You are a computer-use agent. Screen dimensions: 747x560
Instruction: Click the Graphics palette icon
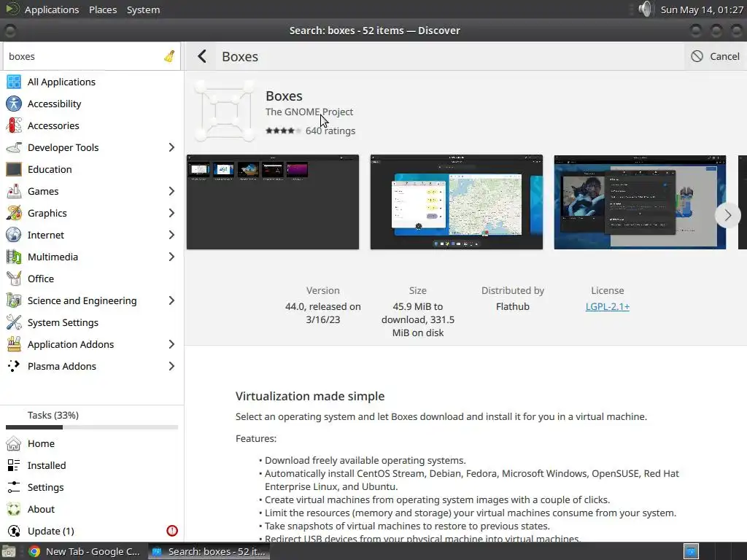tap(14, 214)
